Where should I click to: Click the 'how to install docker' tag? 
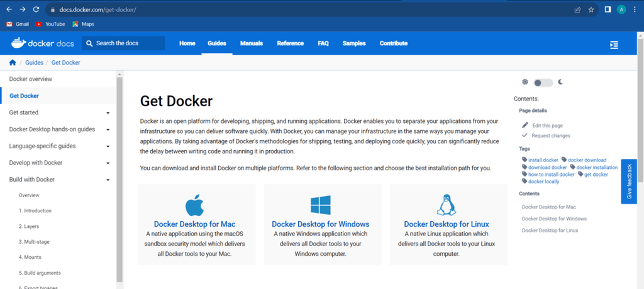click(551, 175)
